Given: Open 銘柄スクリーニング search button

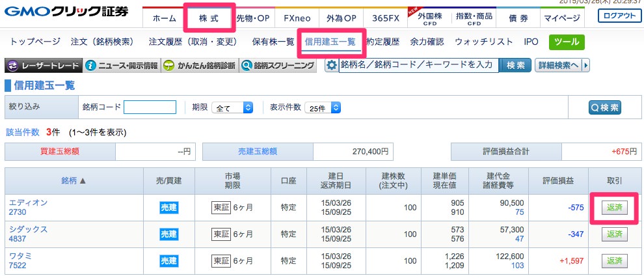Looking at the screenshot, I should pos(278,65).
